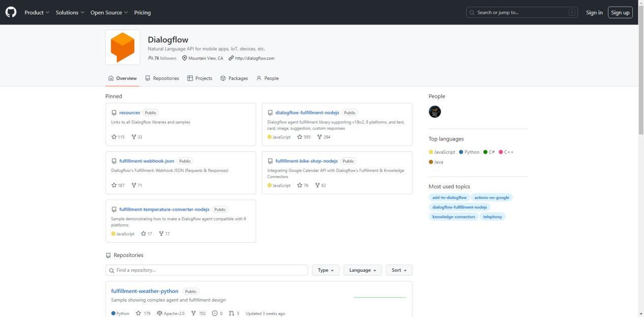
Task: Click the fulfillment-weather-python activity graph
Action: coord(380,297)
